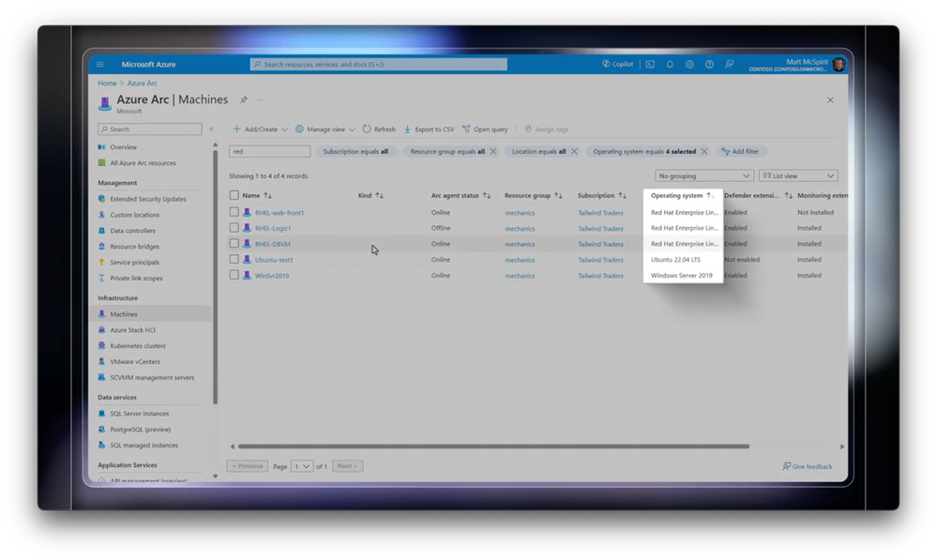Open the Operating system equals filter pill
Image resolution: width=937 pixels, height=560 pixels.
[644, 152]
